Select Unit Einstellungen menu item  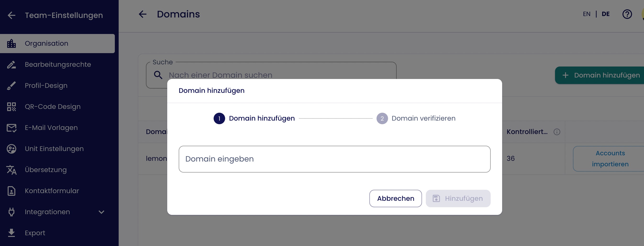click(54, 149)
